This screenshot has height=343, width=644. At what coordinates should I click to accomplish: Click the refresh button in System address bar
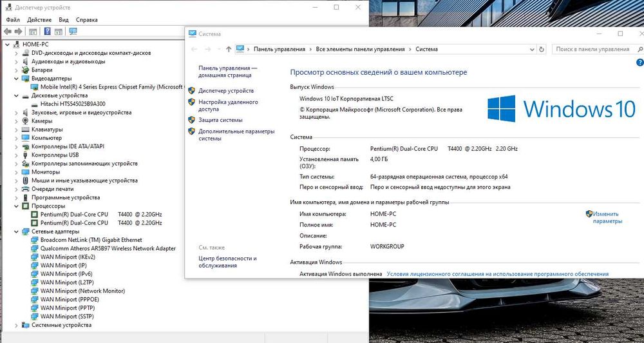[542, 49]
